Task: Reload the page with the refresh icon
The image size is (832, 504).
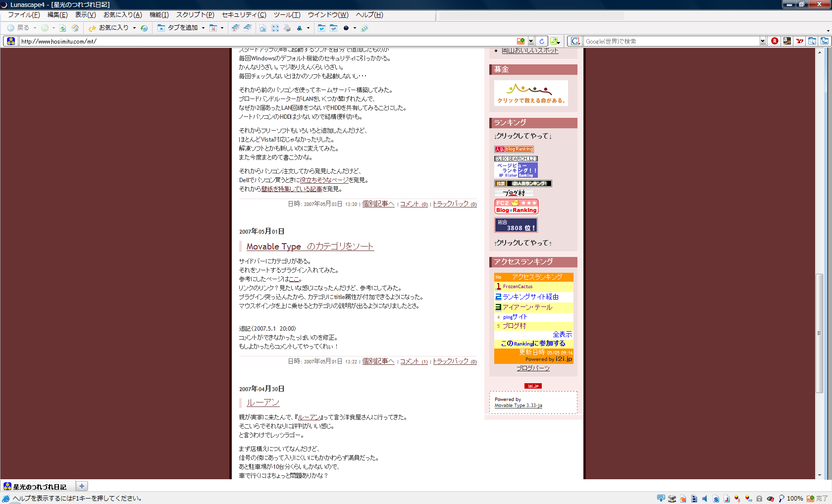Action: (63, 28)
